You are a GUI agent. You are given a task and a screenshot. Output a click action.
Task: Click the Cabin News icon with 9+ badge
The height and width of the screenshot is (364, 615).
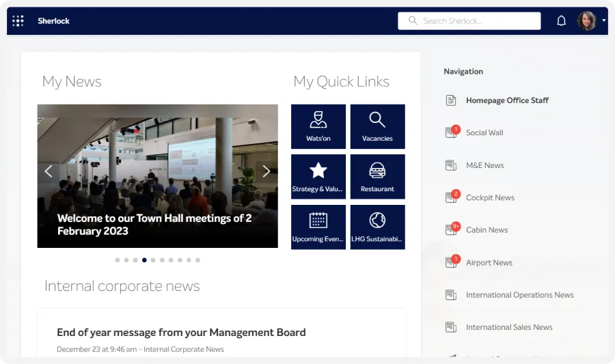[x=451, y=229]
